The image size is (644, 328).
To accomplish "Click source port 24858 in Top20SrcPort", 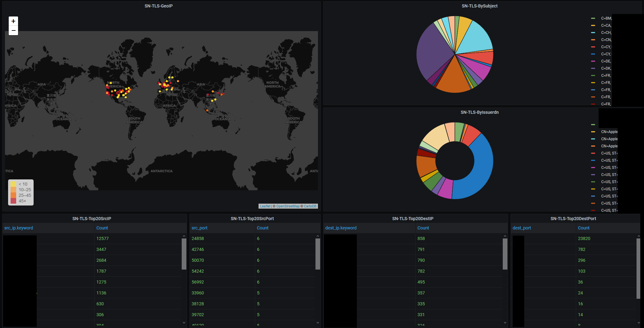I will (198, 238).
